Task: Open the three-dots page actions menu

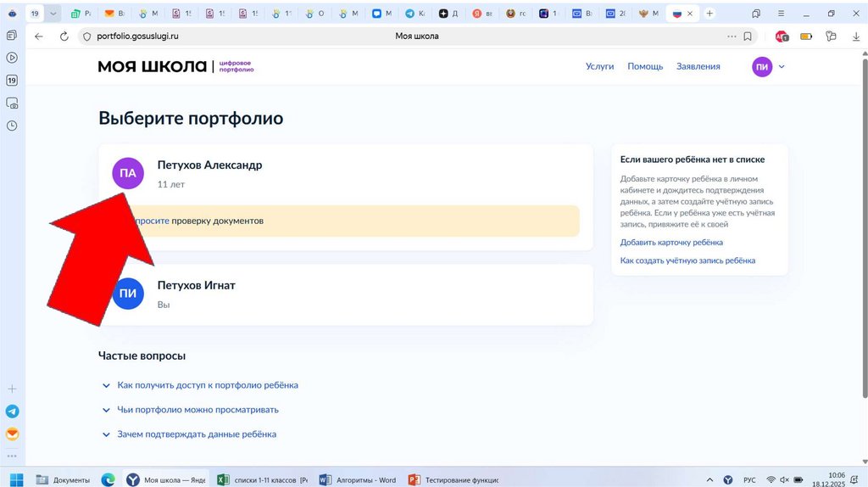Action: [x=732, y=36]
